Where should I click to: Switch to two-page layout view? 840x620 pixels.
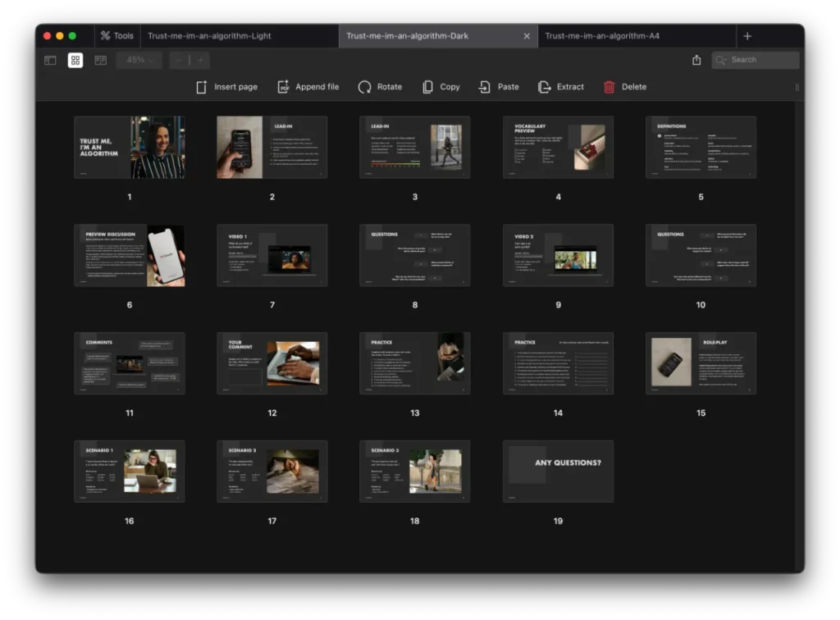click(x=99, y=60)
